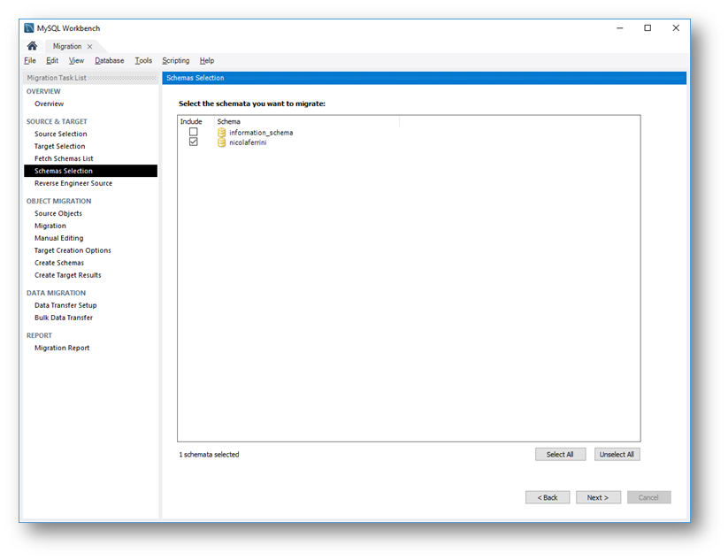Click the Cancel button
The height and width of the screenshot is (560, 728).
[x=648, y=497]
